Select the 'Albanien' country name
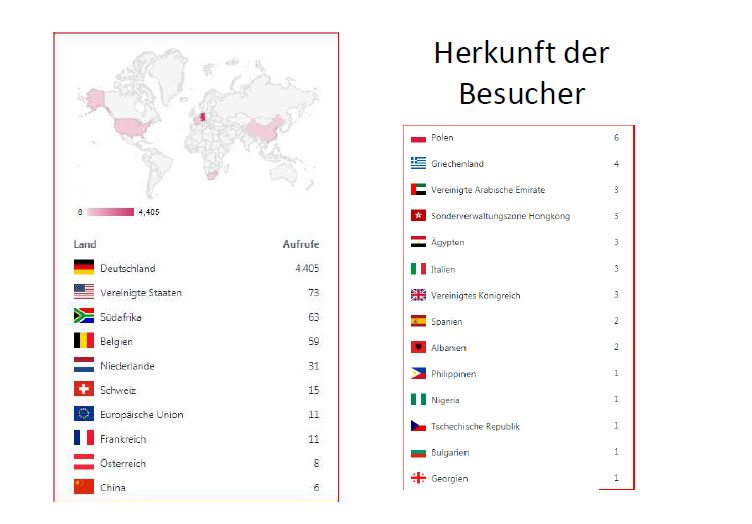 coord(449,348)
